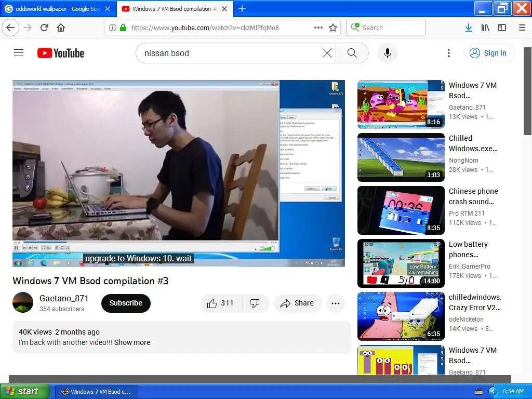Open Low battery phones video thumbnail
The height and width of the screenshot is (399, 532).
[x=401, y=263]
